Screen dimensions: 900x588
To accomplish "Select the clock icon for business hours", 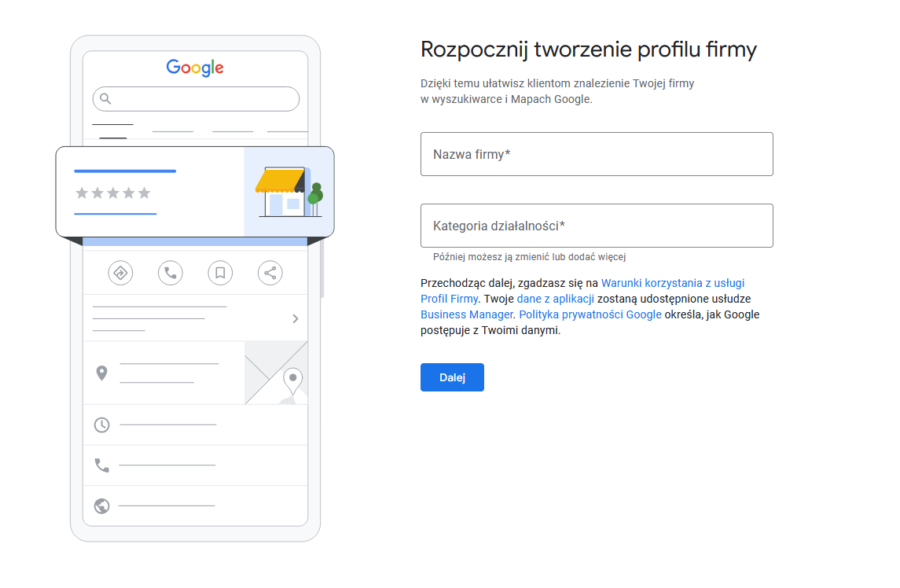I will pos(101,424).
